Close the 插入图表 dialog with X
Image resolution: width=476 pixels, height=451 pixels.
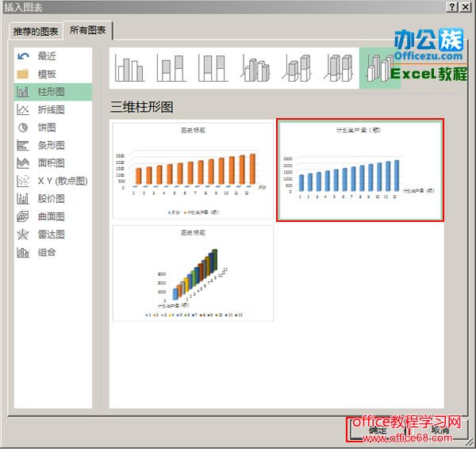pos(465,7)
